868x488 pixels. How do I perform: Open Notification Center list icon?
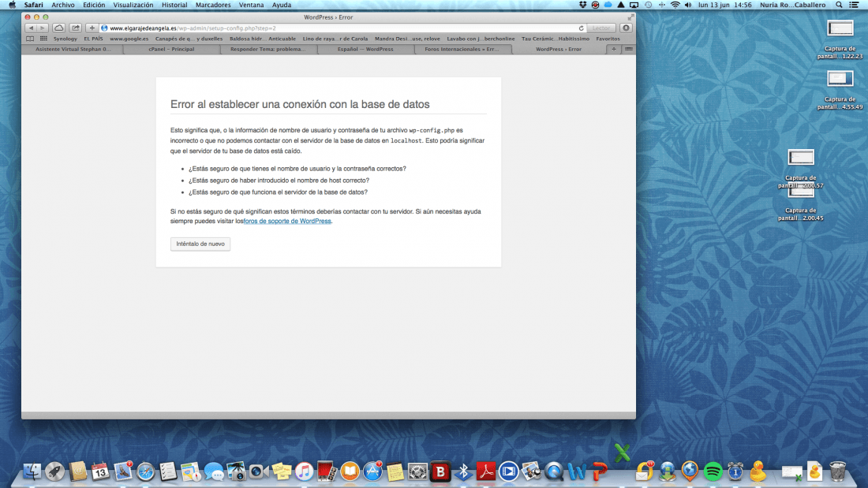854,5
